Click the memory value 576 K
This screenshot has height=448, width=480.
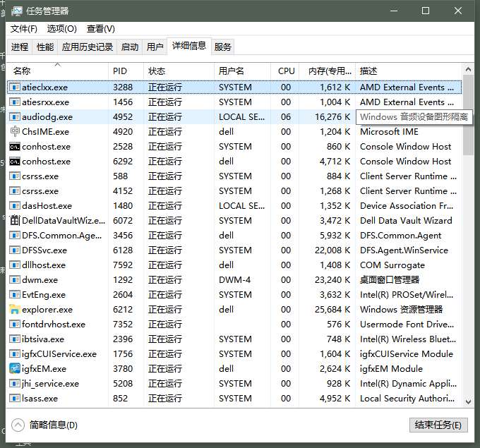339,324
